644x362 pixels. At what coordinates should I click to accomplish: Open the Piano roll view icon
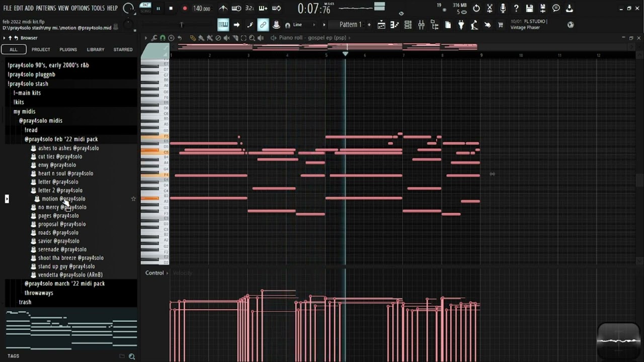[x=395, y=25]
